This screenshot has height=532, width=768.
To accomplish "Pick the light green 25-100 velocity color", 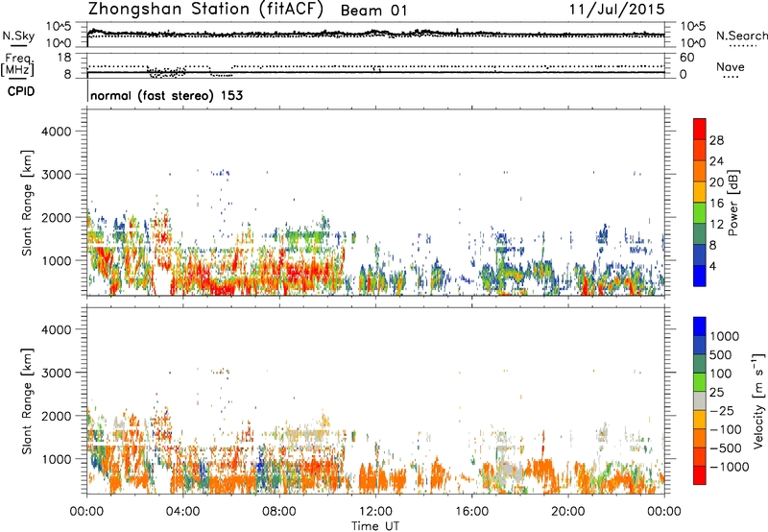I will [x=700, y=382].
